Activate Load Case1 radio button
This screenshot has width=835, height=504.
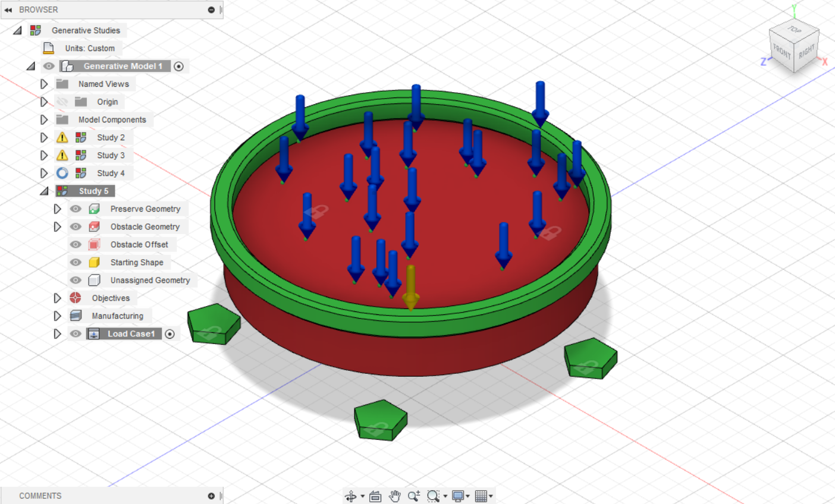point(170,334)
